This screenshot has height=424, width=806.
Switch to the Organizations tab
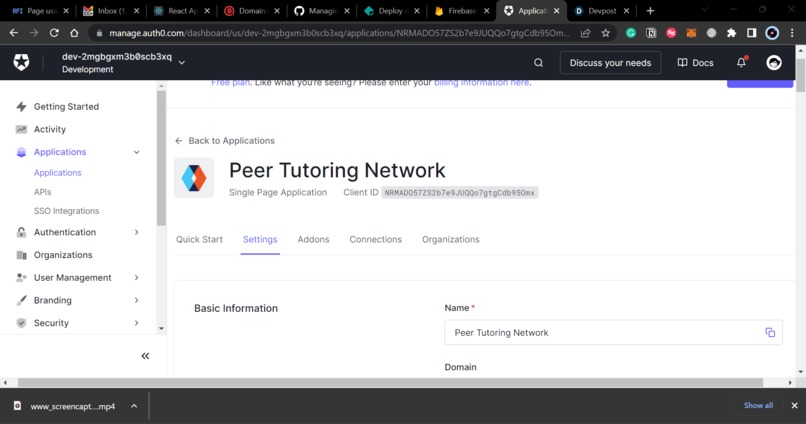(x=451, y=239)
